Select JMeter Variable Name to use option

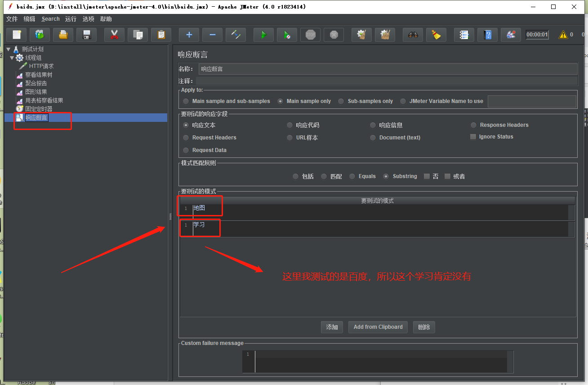click(403, 101)
